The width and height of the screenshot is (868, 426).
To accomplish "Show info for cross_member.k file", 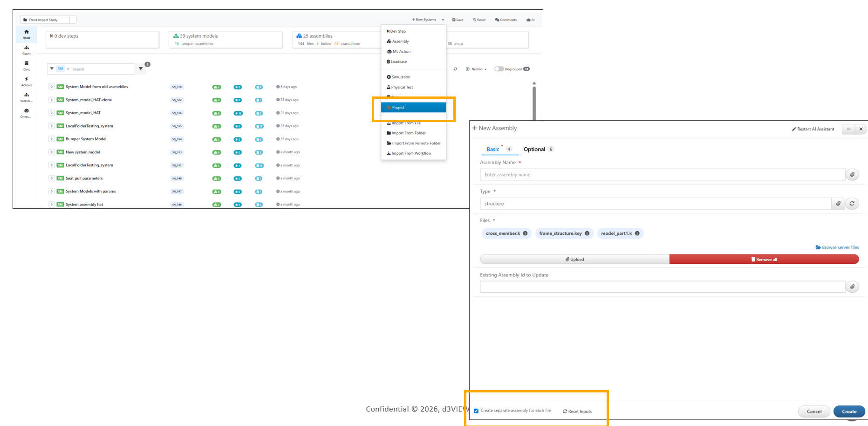I will pyautogui.click(x=525, y=234).
